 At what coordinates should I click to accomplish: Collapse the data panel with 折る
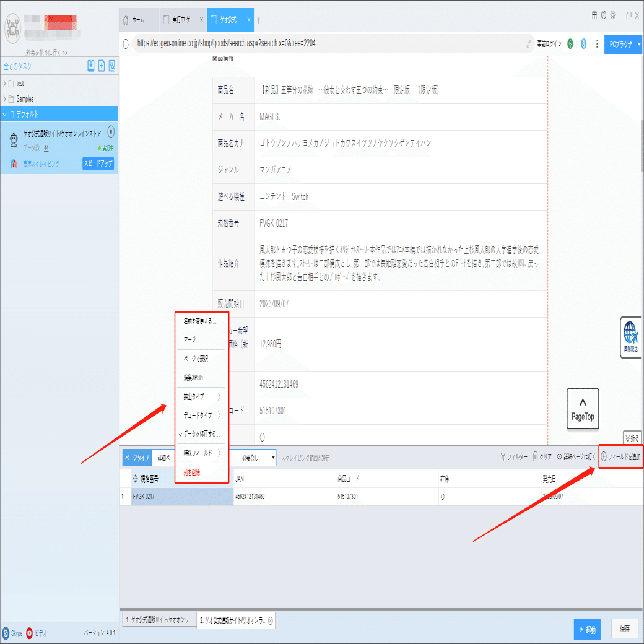632,438
